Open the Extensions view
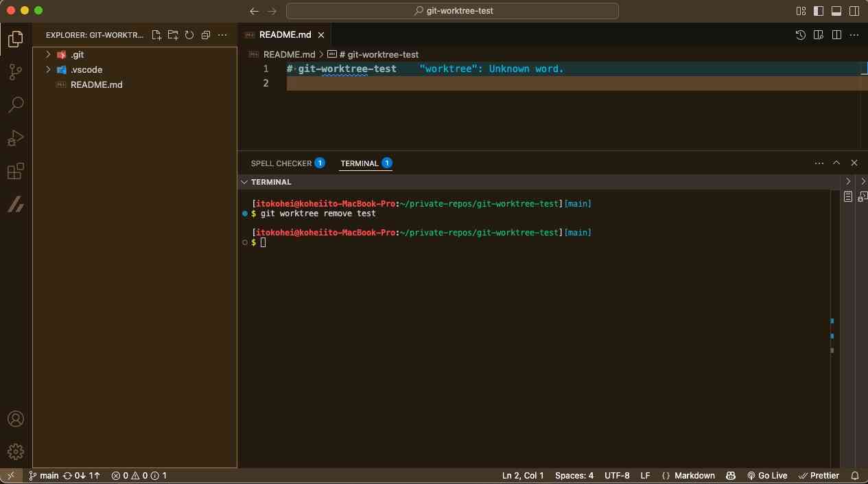Image resolution: width=868 pixels, height=484 pixels. click(x=15, y=171)
